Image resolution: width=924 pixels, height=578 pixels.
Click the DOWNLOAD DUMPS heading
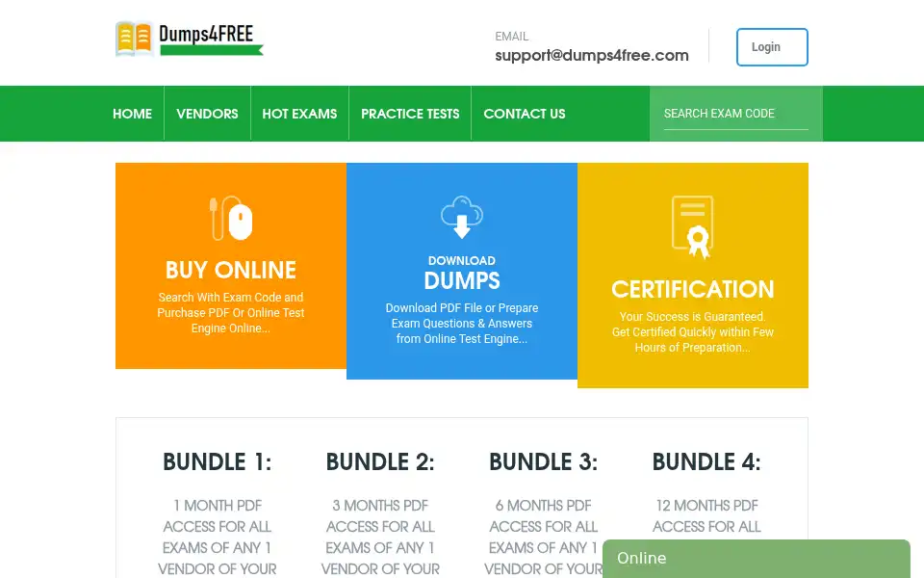pyautogui.click(x=462, y=273)
